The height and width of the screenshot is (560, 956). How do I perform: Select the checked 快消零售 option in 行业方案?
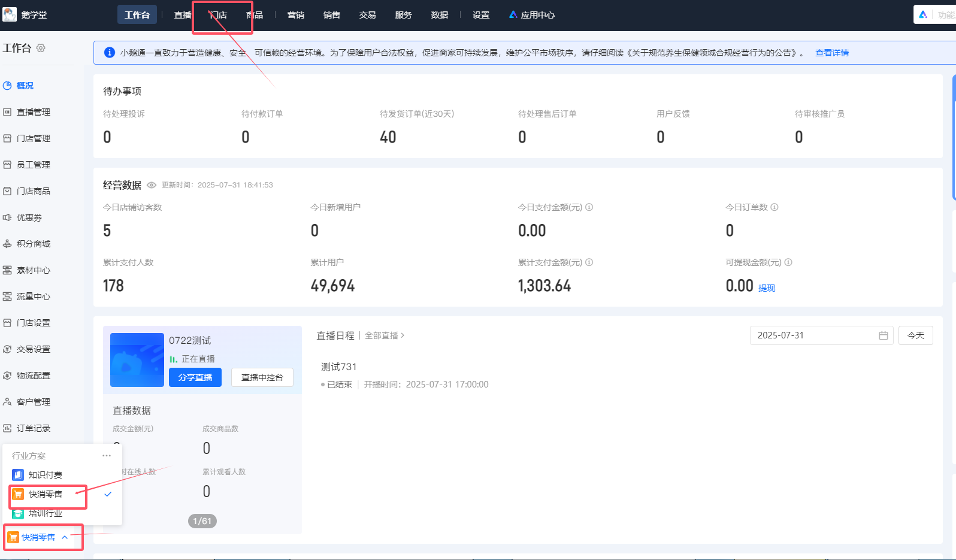pos(45,494)
